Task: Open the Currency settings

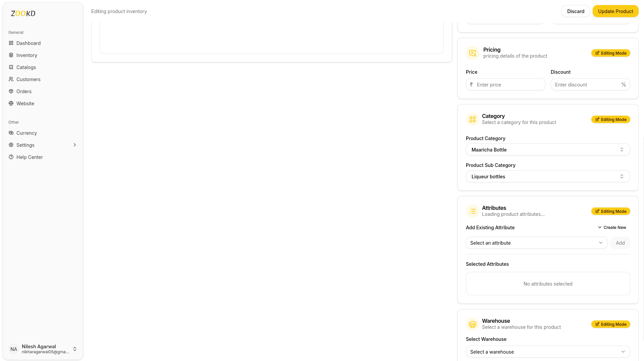Action: click(x=26, y=133)
